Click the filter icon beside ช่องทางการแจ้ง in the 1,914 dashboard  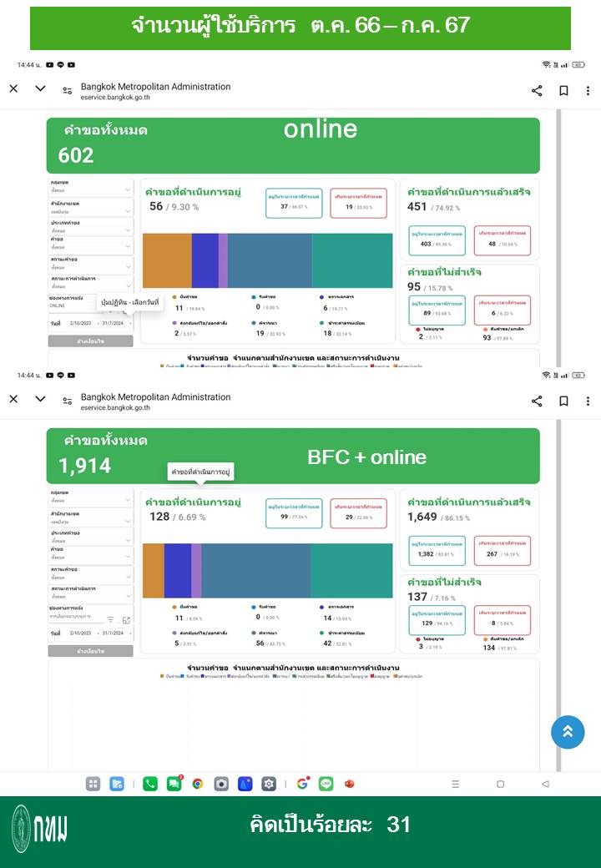(x=110, y=620)
